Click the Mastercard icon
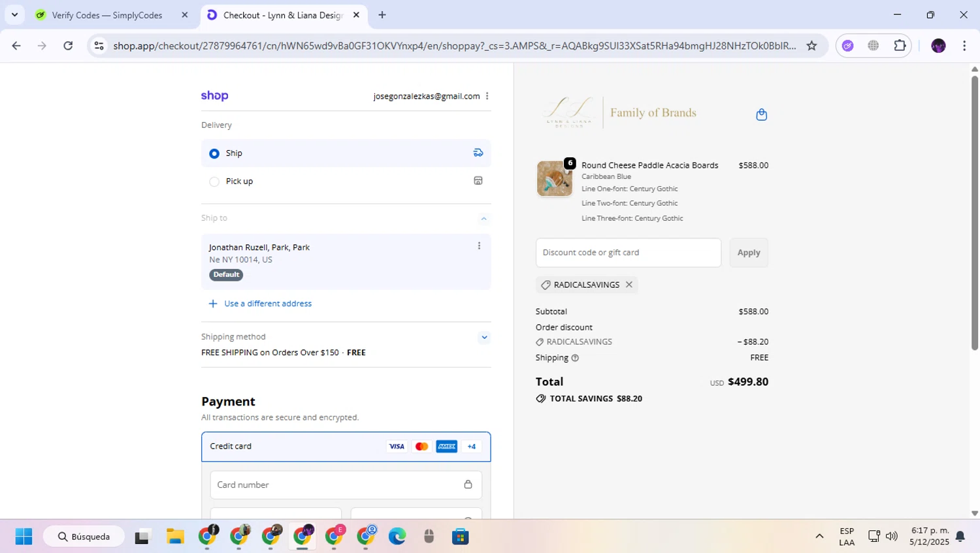The height and width of the screenshot is (553, 980). click(x=421, y=447)
